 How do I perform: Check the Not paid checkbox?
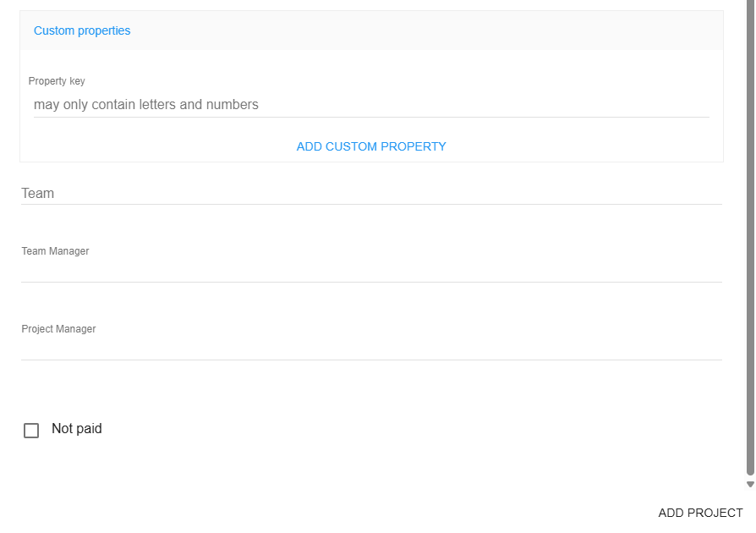(31, 431)
